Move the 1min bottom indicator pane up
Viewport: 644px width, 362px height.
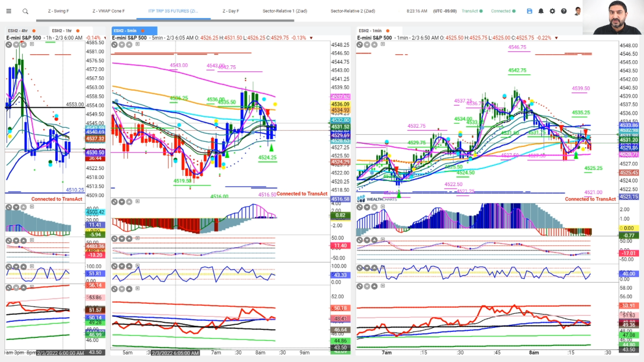click(374, 286)
